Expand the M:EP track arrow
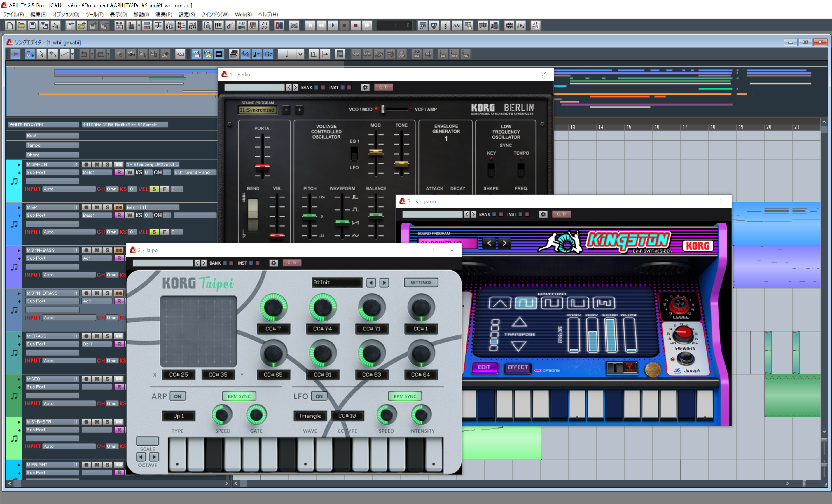This screenshot has height=504, width=832. [19, 208]
